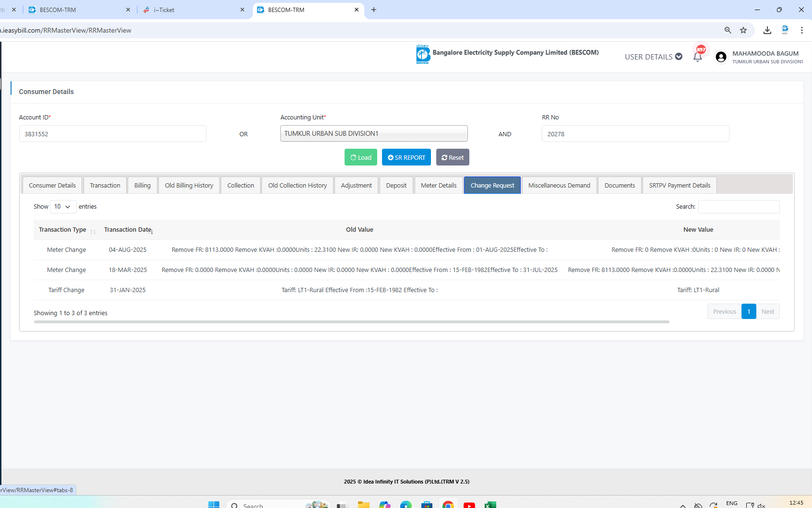Viewport: 812px width, 508px height.
Task: Open Excel from the taskbar
Action: (490, 505)
